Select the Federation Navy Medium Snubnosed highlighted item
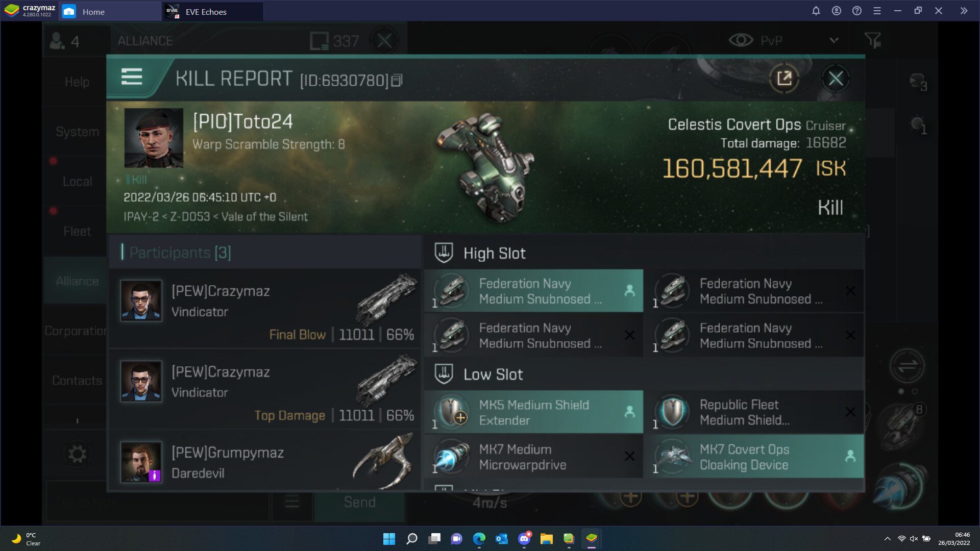 click(x=533, y=291)
